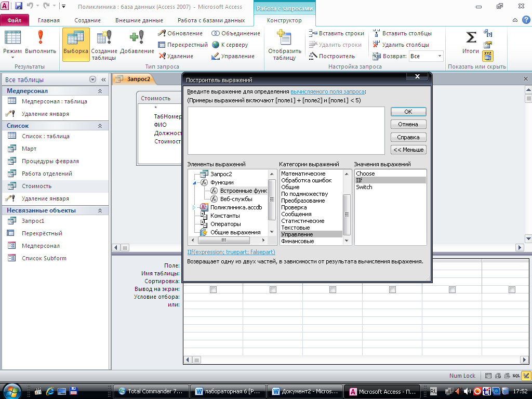Click inside expression text box
532x399 pixels.
click(286, 130)
